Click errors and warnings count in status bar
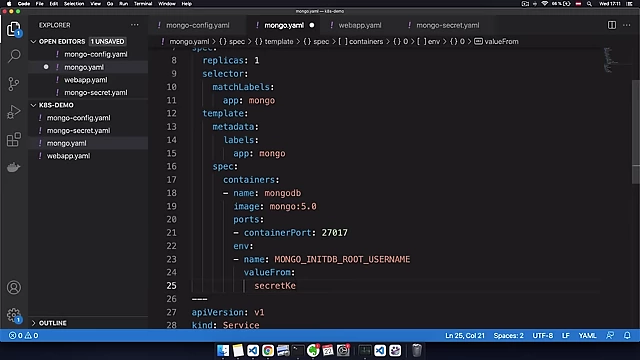The image size is (640, 360). (x=24, y=336)
